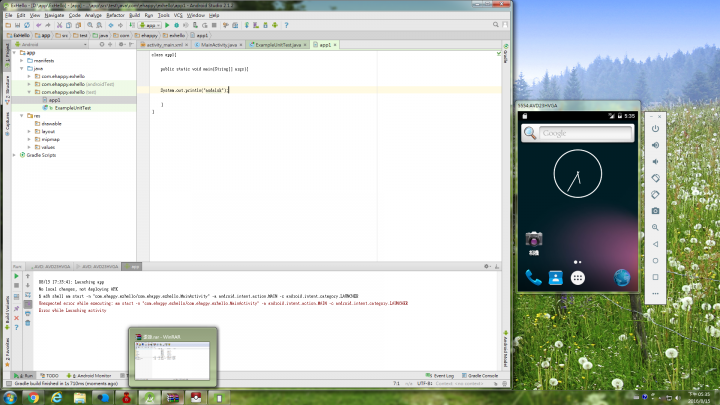This screenshot has height=405, width=720.
Task: Collapse the res folder
Action: coord(22,116)
